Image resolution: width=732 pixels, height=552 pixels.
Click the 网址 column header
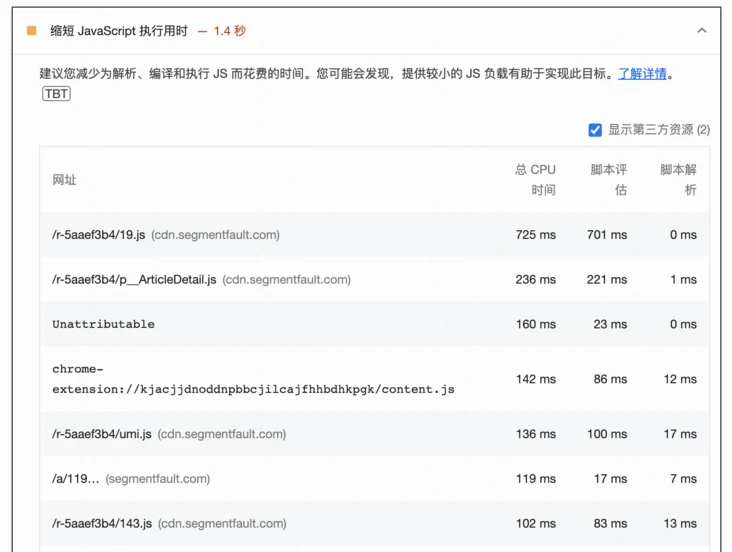64,180
